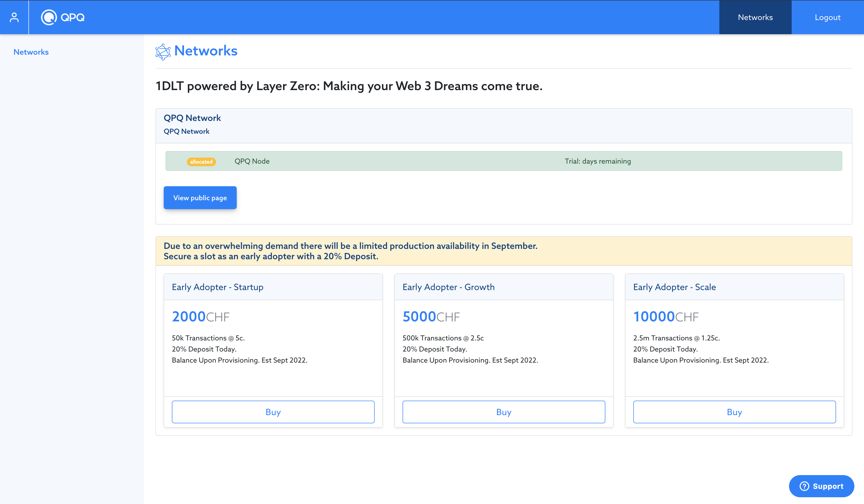The image size is (864, 504).
Task: Click the 1DLT powered by Layer Zero headline
Action: point(349,86)
